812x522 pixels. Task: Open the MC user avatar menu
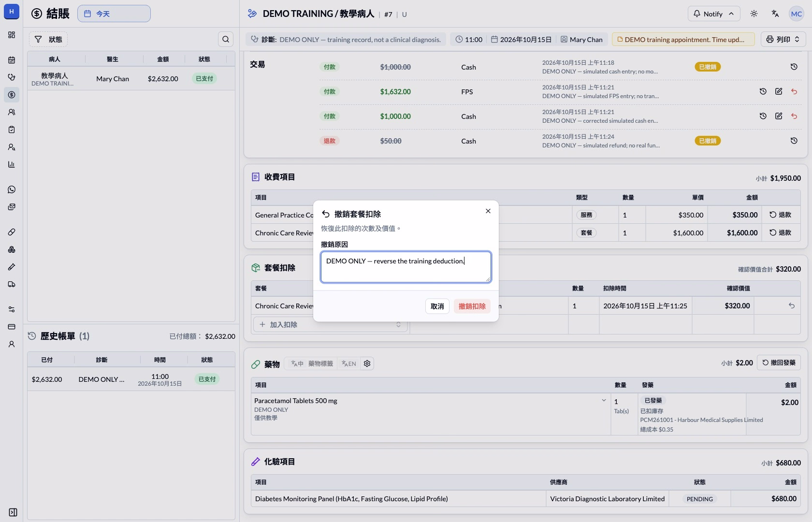(797, 14)
